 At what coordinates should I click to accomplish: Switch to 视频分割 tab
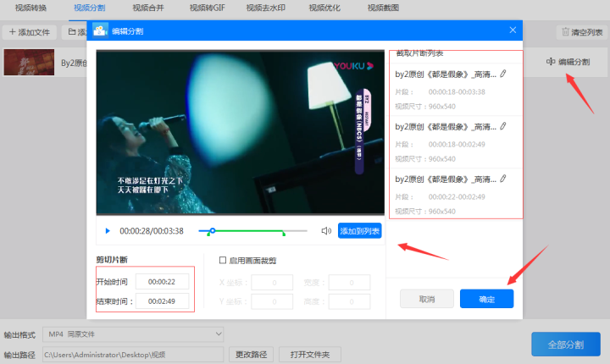point(90,8)
